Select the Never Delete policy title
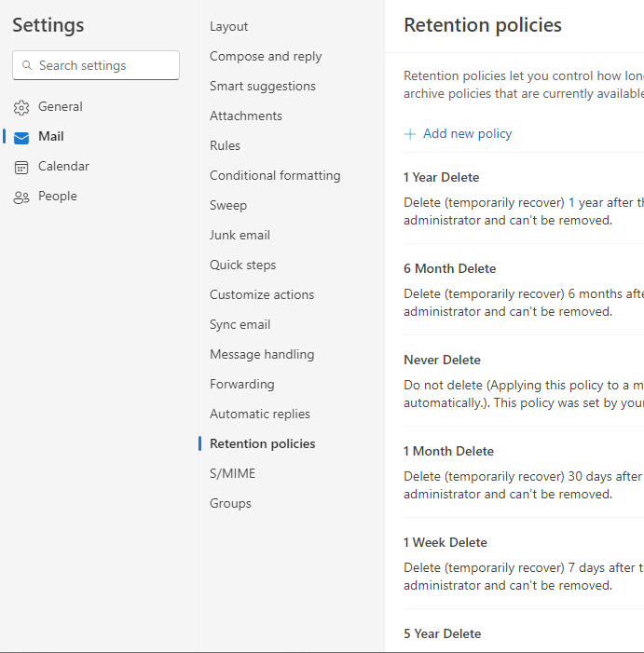This screenshot has height=653, width=644. (x=442, y=360)
